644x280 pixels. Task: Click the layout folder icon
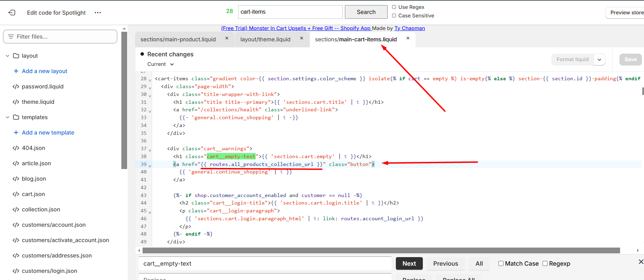(16, 56)
